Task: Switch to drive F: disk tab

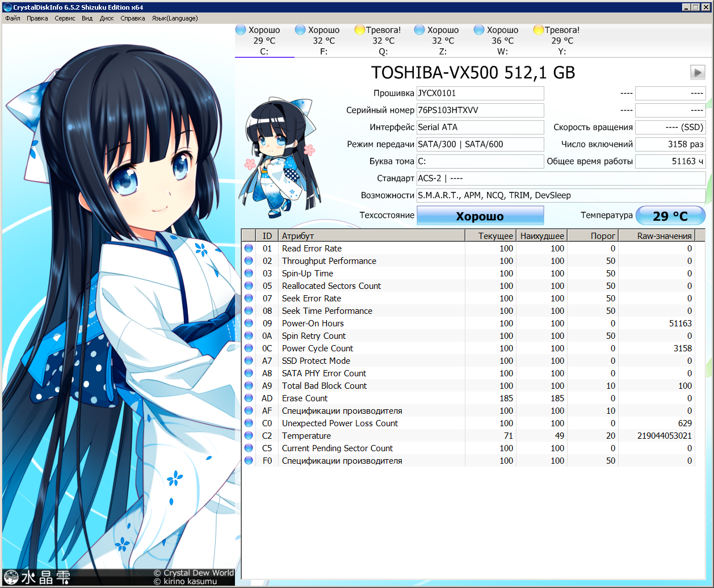Action: (x=324, y=40)
